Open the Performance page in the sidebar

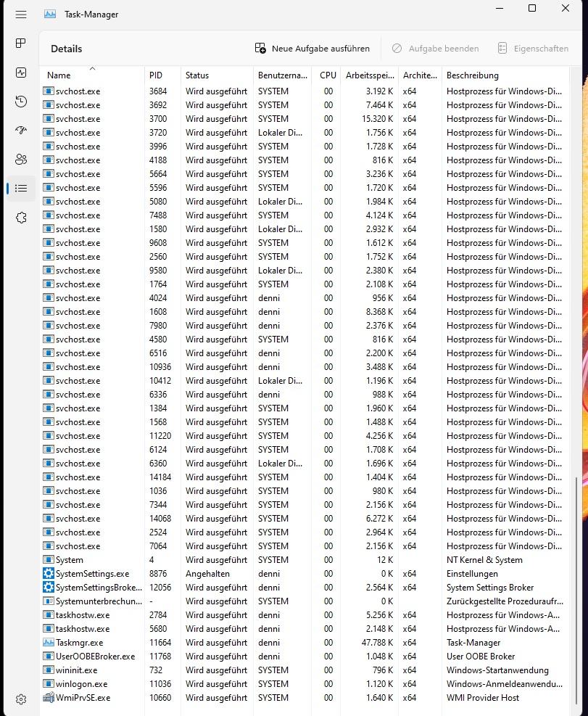[x=21, y=73]
